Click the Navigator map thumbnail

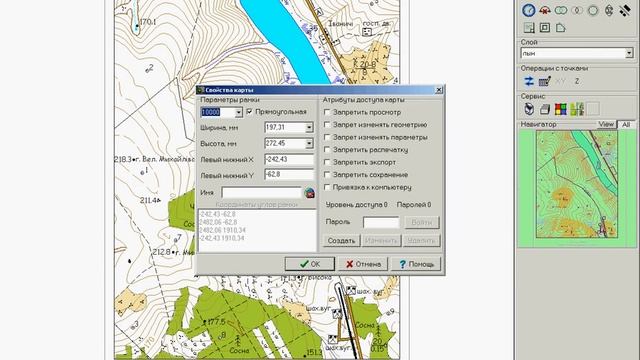(577, 184)
